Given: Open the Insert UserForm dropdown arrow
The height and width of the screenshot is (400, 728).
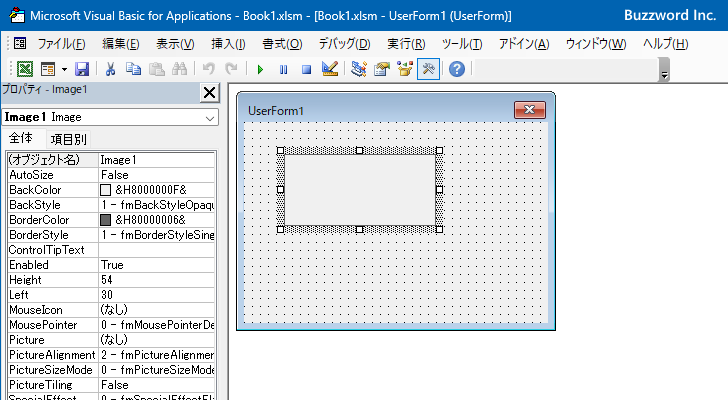Looking at the screenshot, I should (64, 70).
